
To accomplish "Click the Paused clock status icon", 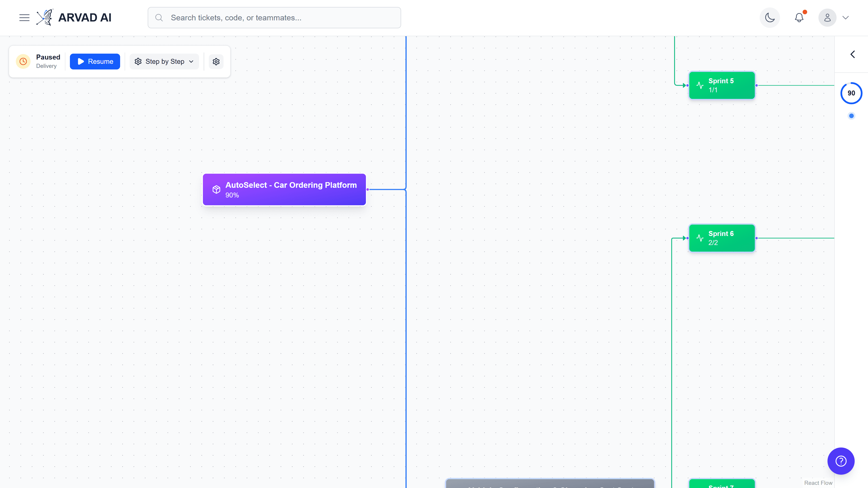I will [x=23, y=61].
